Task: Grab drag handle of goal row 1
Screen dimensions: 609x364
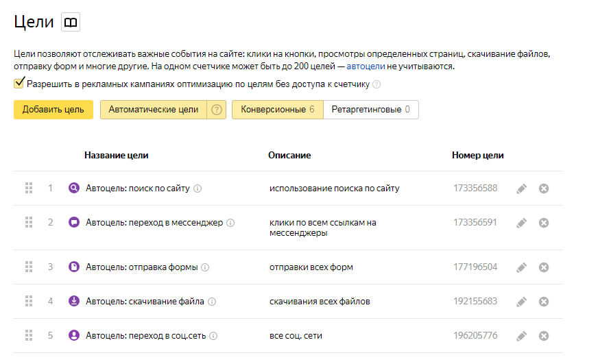Action: [x=29, y=189]
